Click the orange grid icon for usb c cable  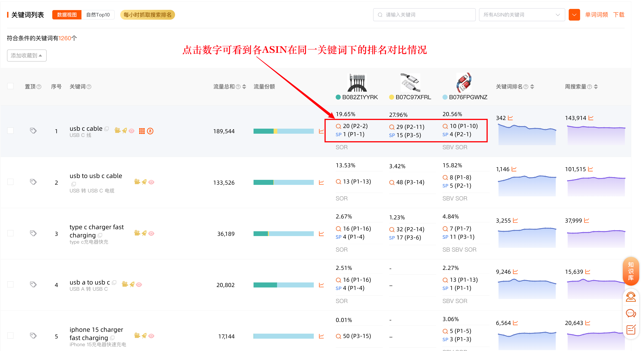142,131
